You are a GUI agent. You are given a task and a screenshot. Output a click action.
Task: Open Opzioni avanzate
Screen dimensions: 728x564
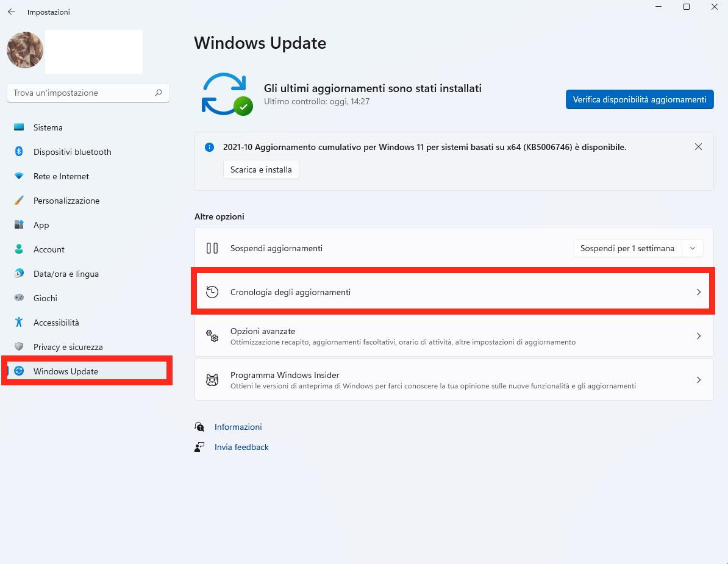(454, 336)
